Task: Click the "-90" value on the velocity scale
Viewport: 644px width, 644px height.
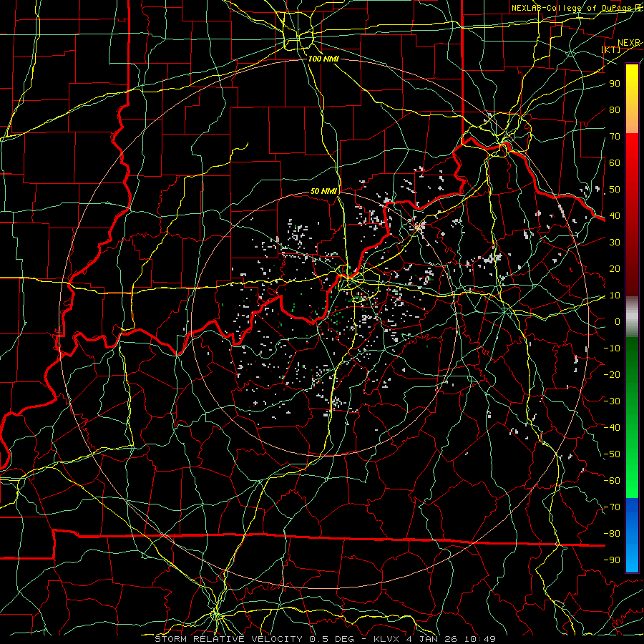Action: 612,560
